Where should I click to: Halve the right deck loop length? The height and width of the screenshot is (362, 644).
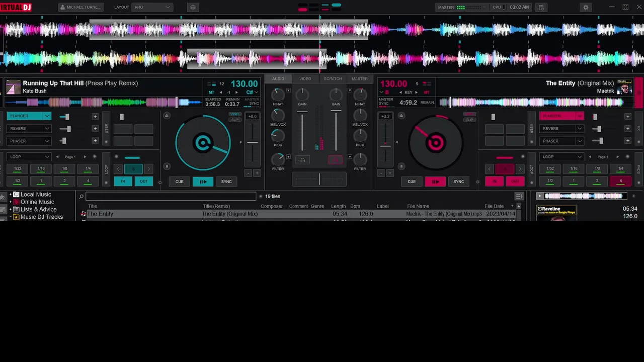coord(490,169)
